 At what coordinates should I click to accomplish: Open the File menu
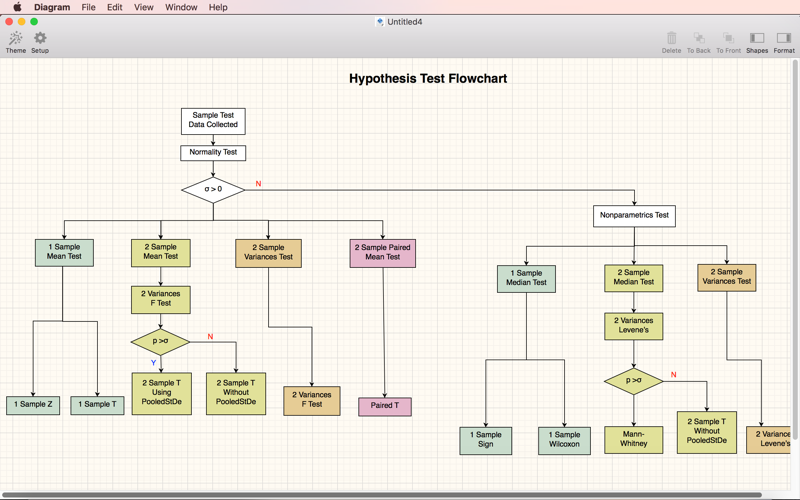[x=88, y=7]
